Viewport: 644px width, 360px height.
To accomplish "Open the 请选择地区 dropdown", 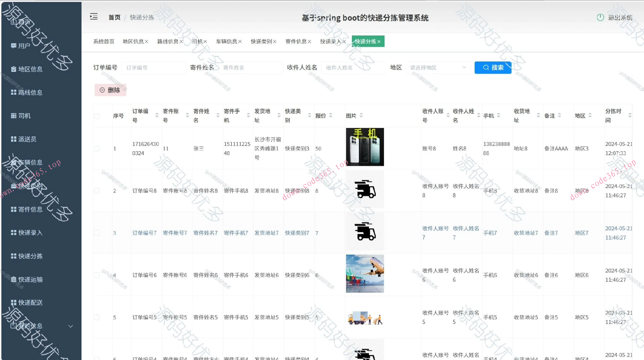I will (437, 67).
